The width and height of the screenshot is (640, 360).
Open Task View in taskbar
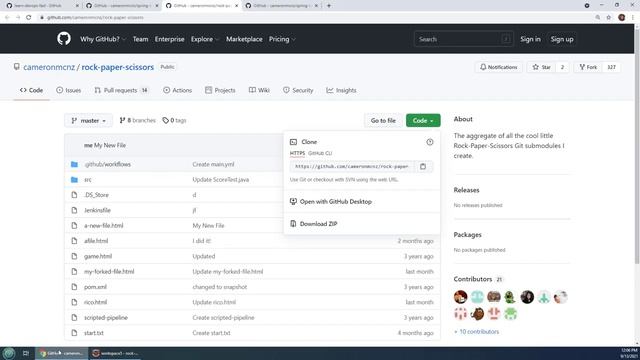point(26,353)
